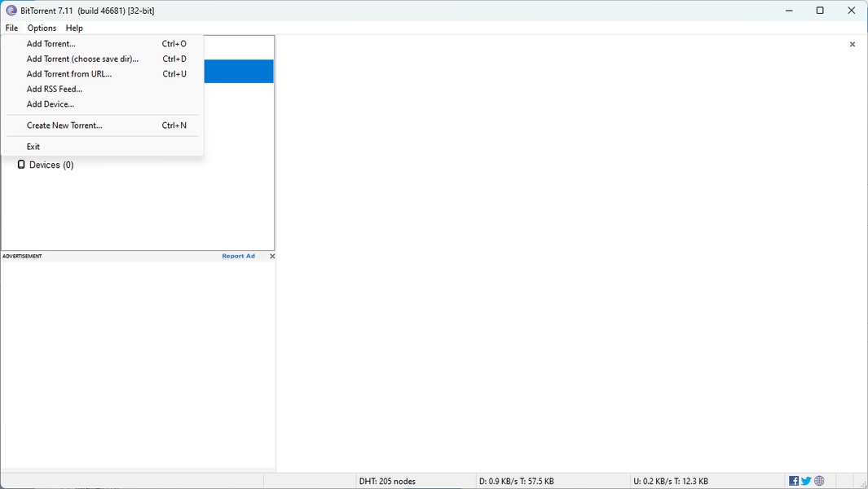Image resolution: width=868 pixels, height=489 pixels.
Task: Open the Options menu
Action: click(x=42, y=28)
